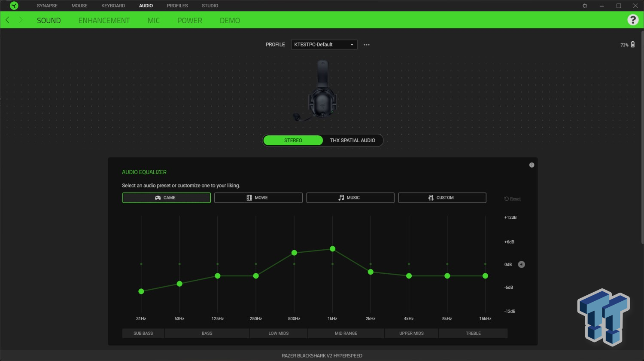Expand the KTESTPC-Default profile dropdown
This screenshot has height=361, width=644.
coord(324,45)
